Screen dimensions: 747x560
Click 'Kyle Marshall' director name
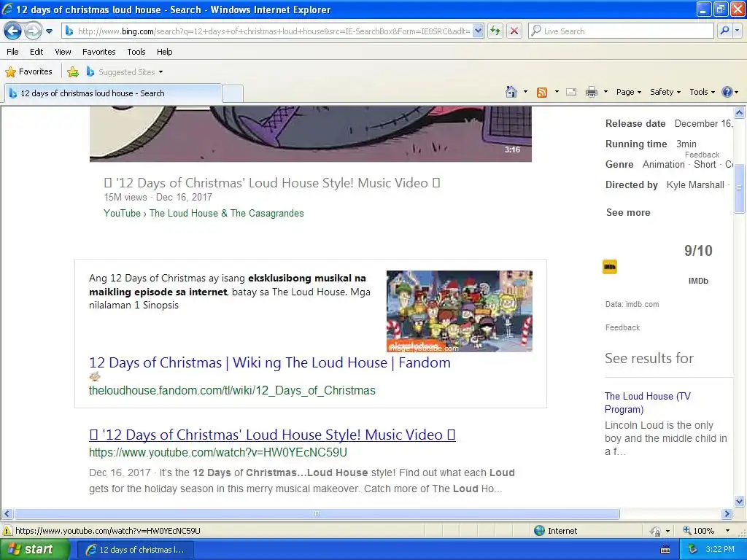695,185
